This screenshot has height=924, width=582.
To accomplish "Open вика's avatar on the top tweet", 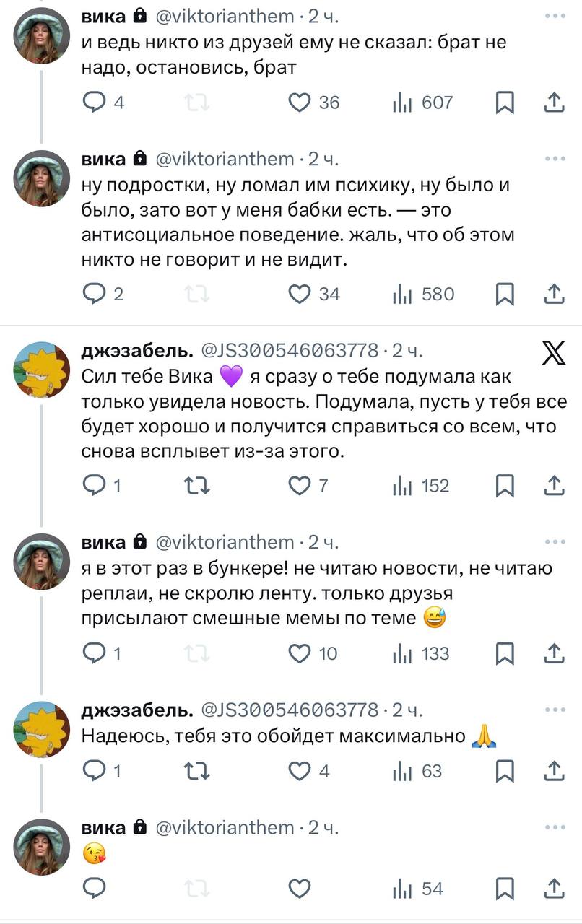I will click(41, 35).
